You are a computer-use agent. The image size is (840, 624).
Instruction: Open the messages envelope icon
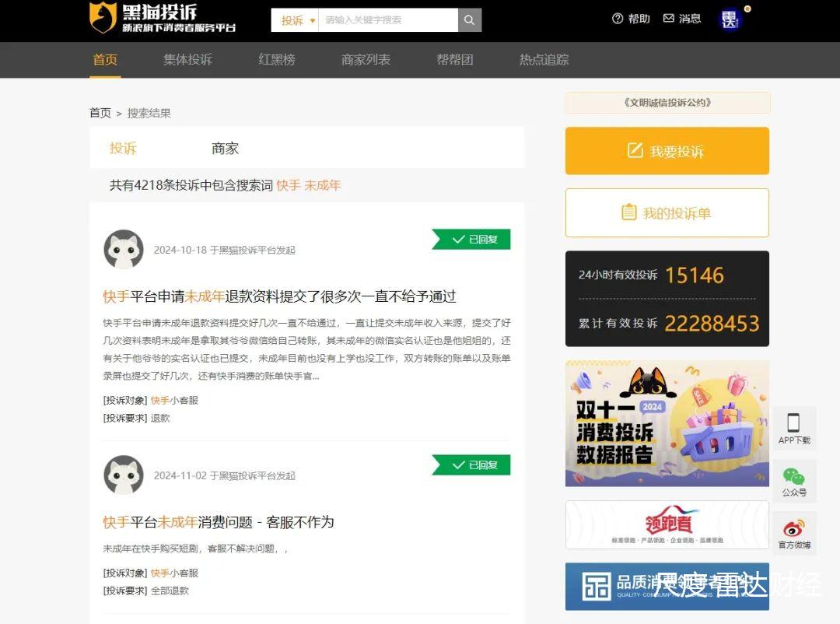tap(669, 18)
